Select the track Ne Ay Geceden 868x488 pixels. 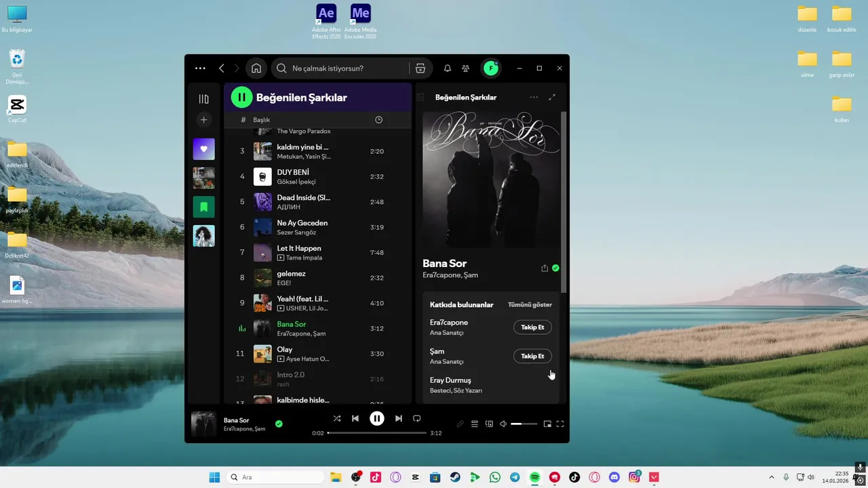317,228
